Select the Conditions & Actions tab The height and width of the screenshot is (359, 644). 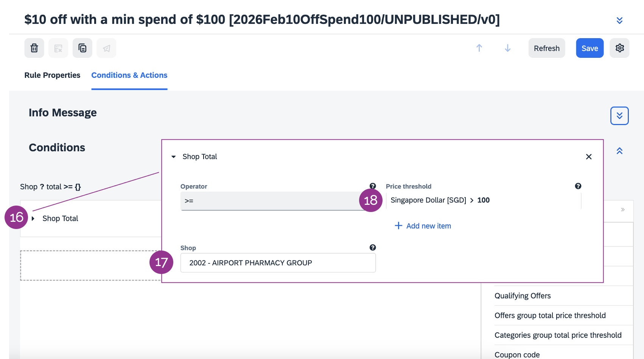tap(129, 75)
